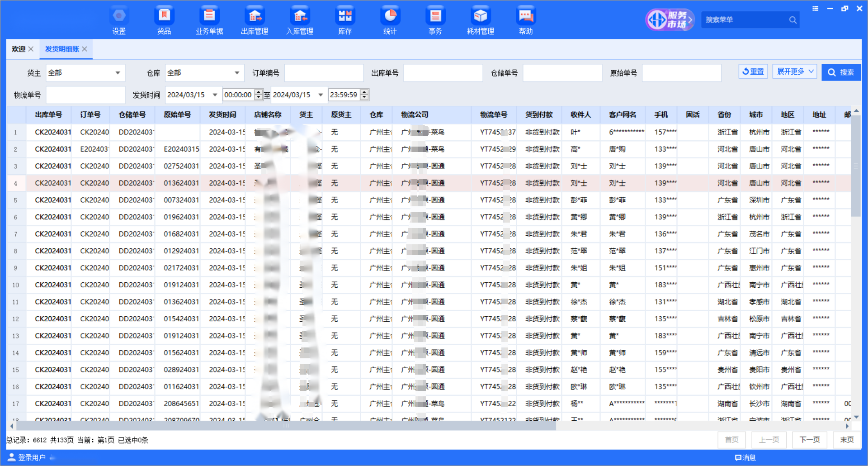
Task: Click the scroll-right arrow of table
Action: pos(847,426)
